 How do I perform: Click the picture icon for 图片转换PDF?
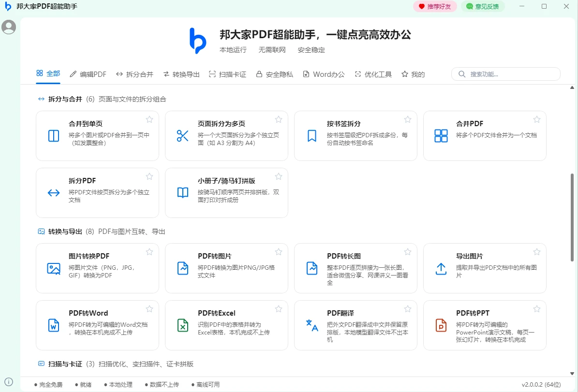54,268
